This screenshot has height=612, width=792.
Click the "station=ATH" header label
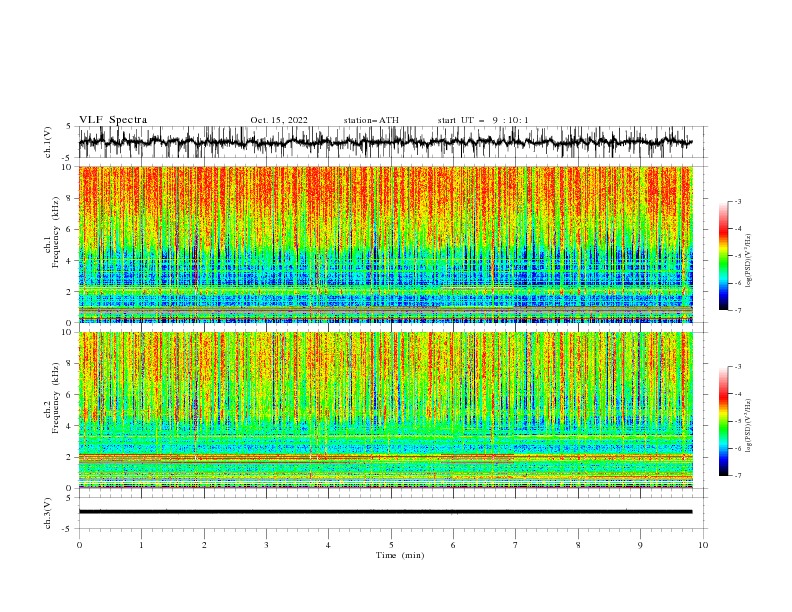click(x=371, y=120)
